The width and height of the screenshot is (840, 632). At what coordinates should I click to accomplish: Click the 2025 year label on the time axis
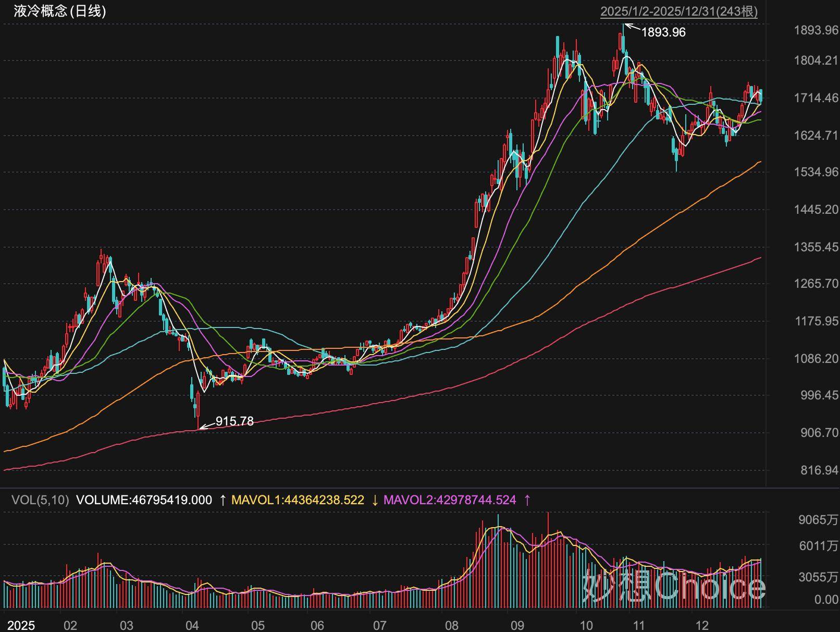[x=21, y=625]
